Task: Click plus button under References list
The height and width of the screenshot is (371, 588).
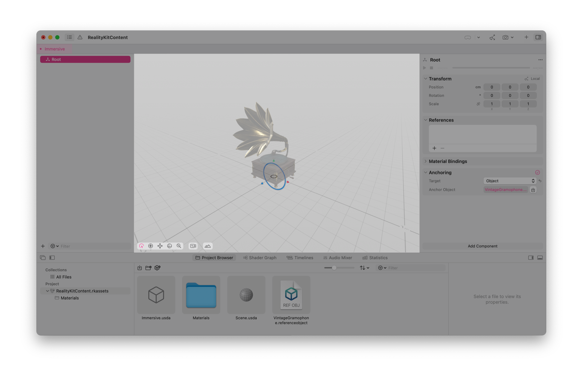Action: (x=434, y=148)
